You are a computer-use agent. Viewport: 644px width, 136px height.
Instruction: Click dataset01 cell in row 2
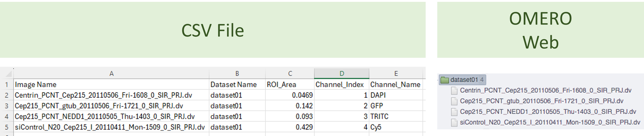pos(237,95)
